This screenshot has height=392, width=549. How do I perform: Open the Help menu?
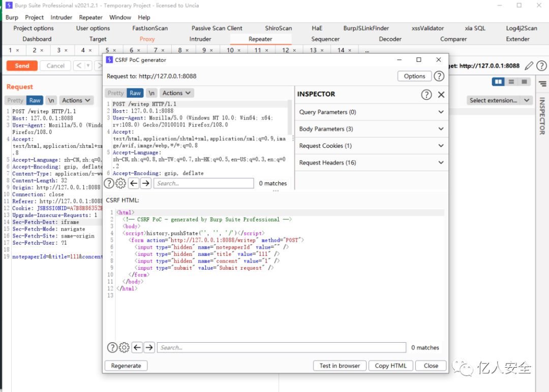pos(144,17)
